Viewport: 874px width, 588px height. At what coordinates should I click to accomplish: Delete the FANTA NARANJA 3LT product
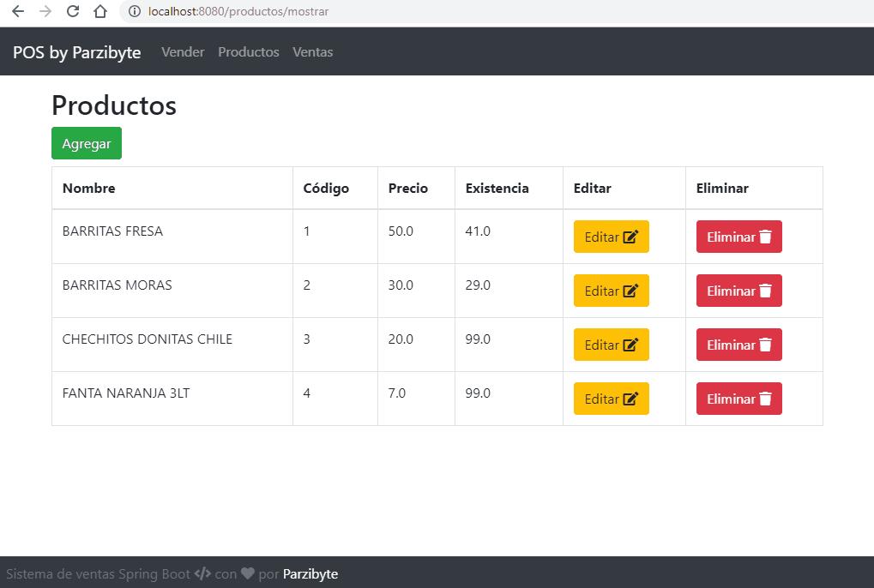click(739, 399)
